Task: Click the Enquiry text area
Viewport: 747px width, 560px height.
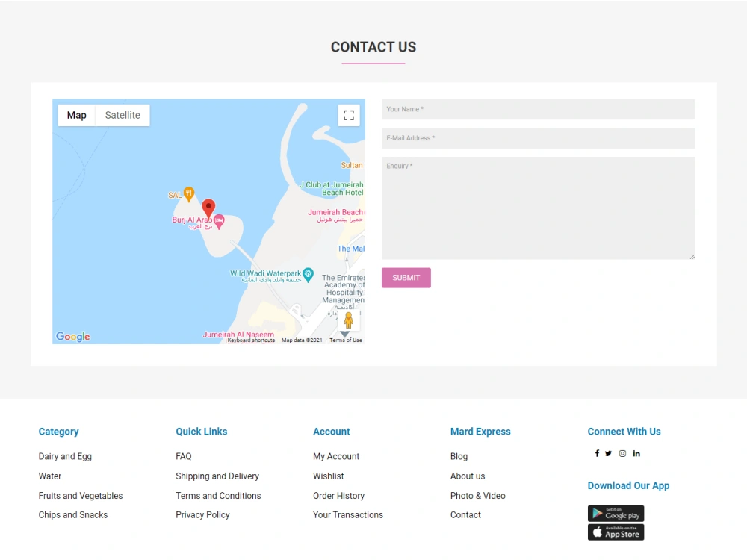Action: coord(538,208)
